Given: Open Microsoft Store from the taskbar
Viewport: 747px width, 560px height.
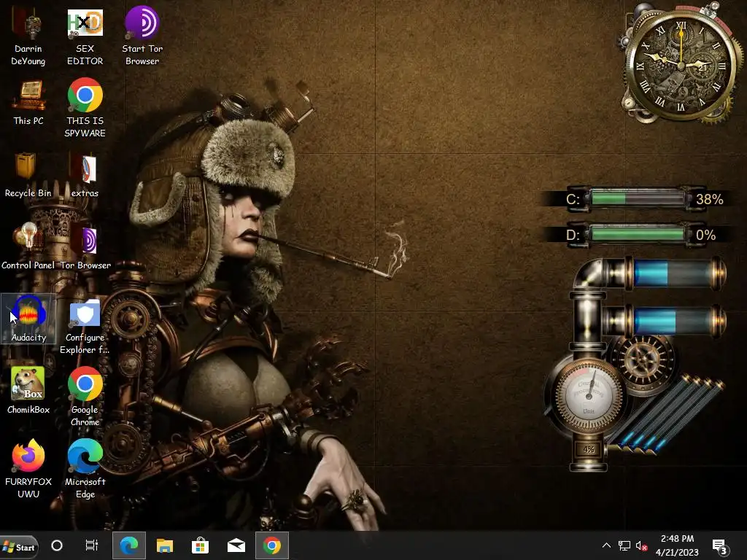Looking at the screenshot, I should click(x=200, y=545).
